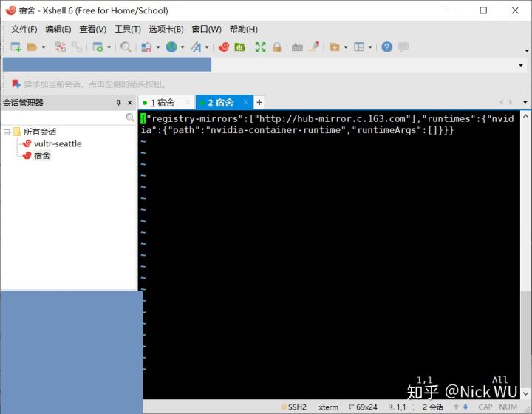This screenshot has width=532, height=414.
Task: Click the Lock screen padlock icon
Action: pos(277,47)
